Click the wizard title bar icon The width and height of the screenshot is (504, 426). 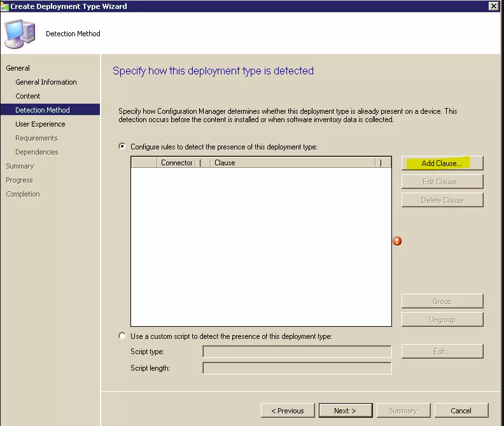point(5,6)
